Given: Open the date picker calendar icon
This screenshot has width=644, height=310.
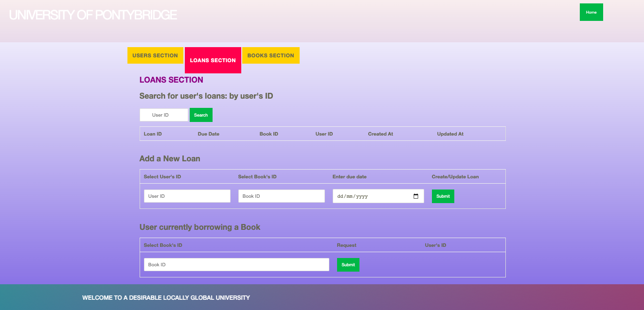Looking at the screenshot, I should point(415,196).
